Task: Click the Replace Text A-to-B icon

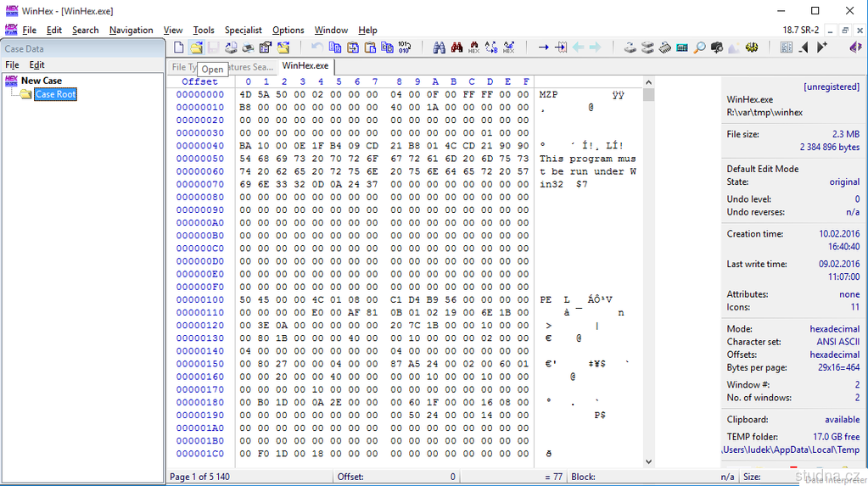Action: coord(491,47)
